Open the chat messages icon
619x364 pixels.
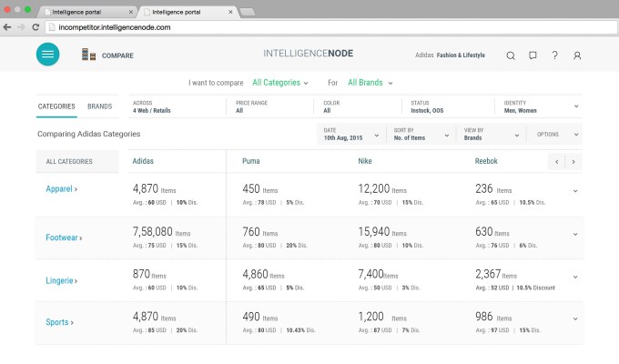(x=533, y=56)
